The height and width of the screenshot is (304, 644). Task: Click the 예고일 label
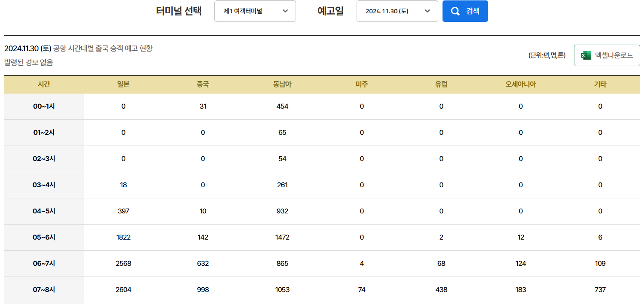[x=331, y=11]
